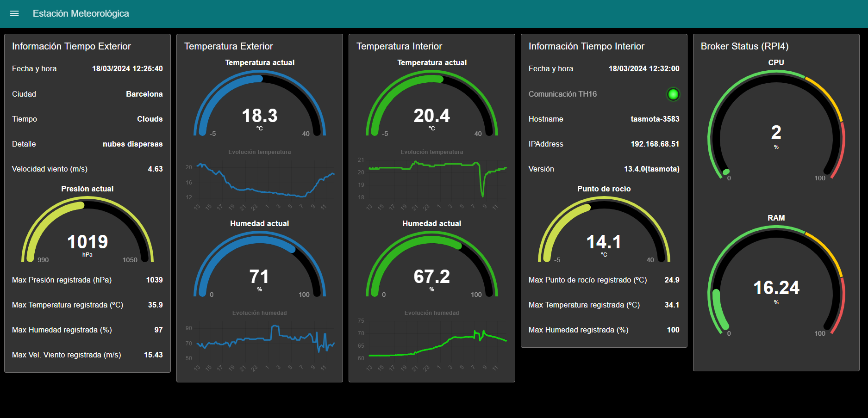Image resolution: width=868 pixels, height=418 pixels.
Task: Click wind speed value 4.63
Action: point(156,169)
